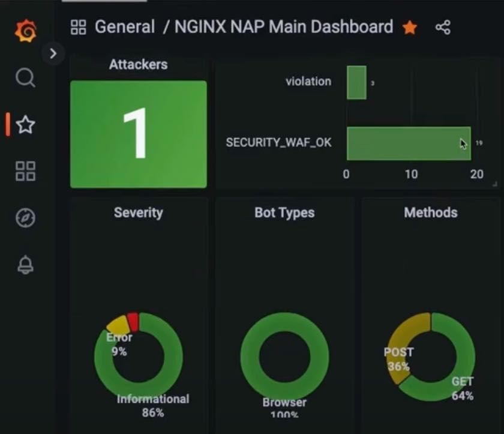Open the Methods panel title menu
This screenshot has height=434, width=504.
[431, 212]
